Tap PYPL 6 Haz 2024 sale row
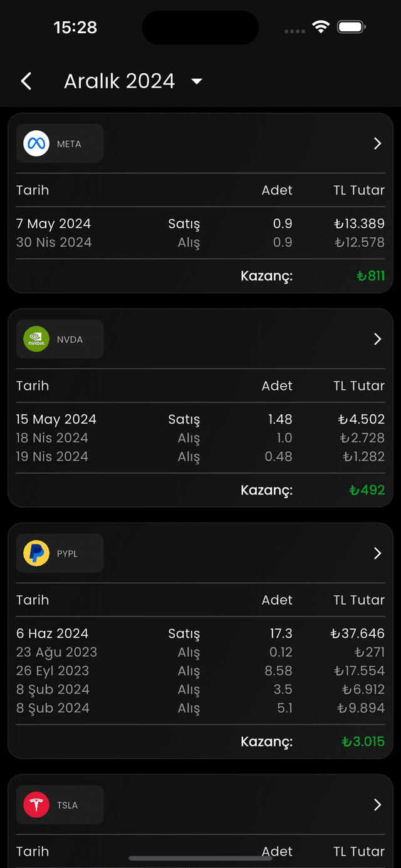Viewport: 401px width, 868px height. tap(200, 633)
